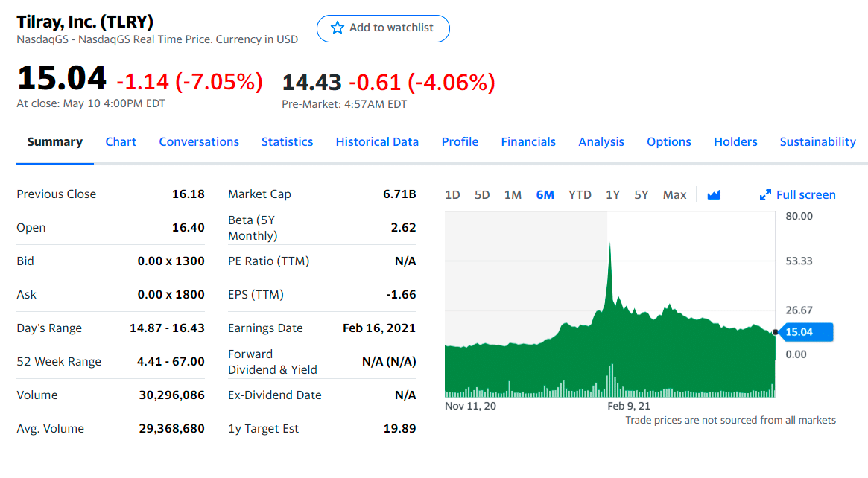Click the 53.33 y-axis label
Screen dimensions: 868x478
(x=799, y=261)
